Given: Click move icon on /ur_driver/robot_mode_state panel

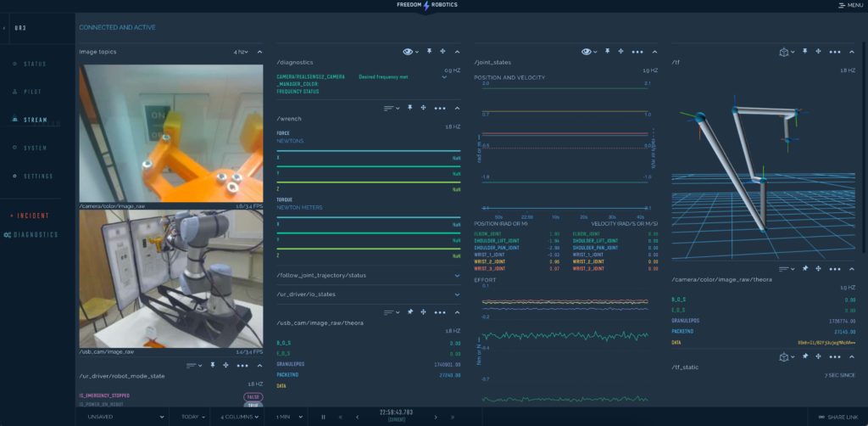Looking at the screenshot, I should [x=225, y=365].
